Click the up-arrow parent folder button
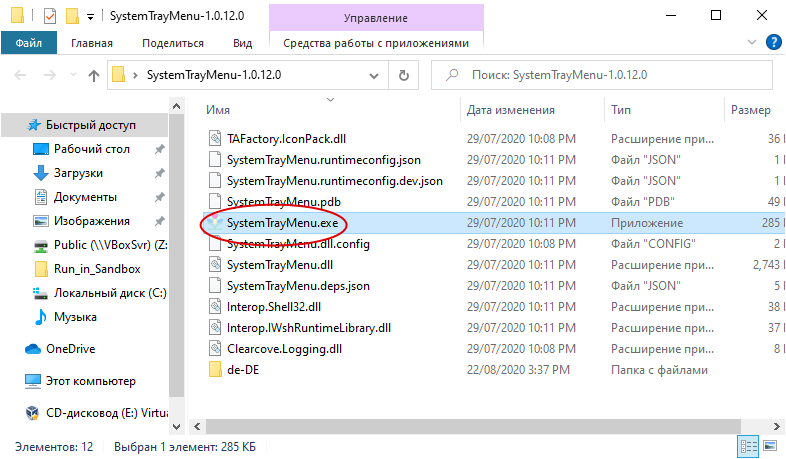The width and height of the screenshot is (786, 459). 94,75
